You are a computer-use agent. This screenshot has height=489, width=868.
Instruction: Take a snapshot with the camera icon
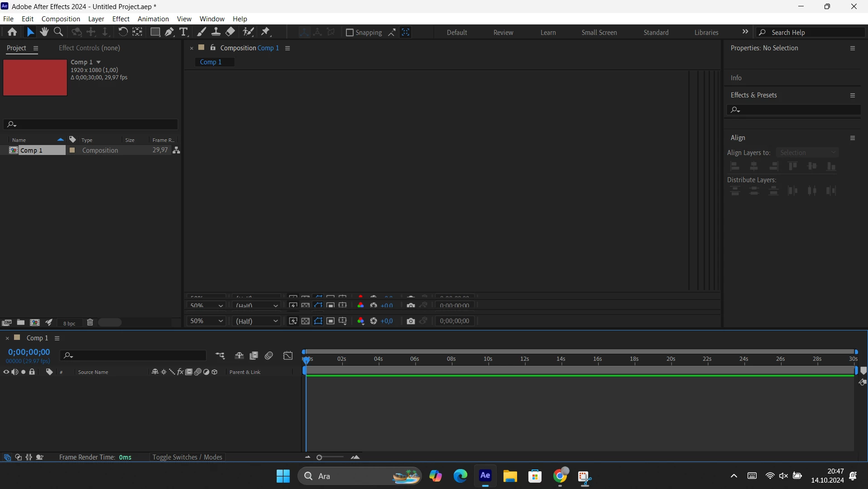coord(411,321)
